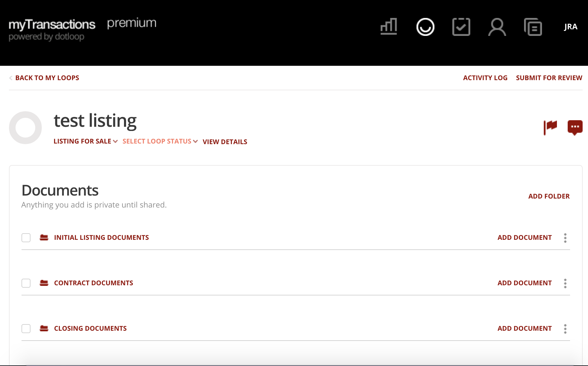
Task: Go back to My Loops
Action: coord(48,77)
